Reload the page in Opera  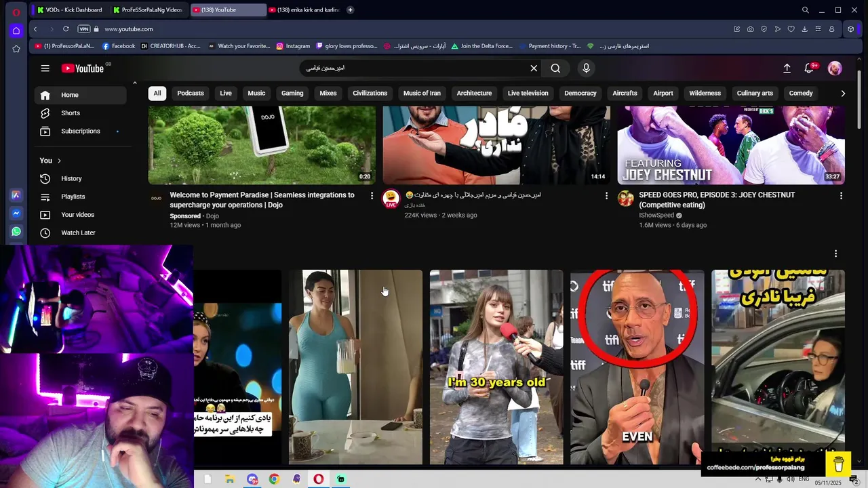(66, 29)
